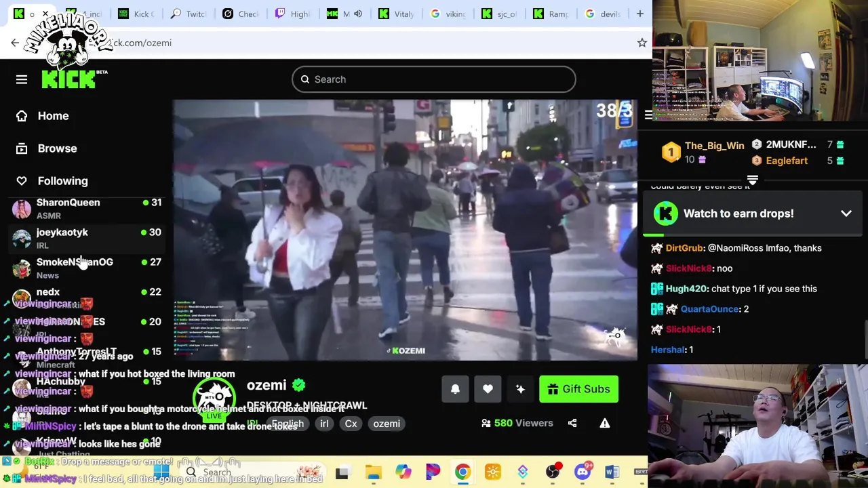This screenshot has width=868, height=488.
Task: Open the Browse section
Action: tap(46, 148)
